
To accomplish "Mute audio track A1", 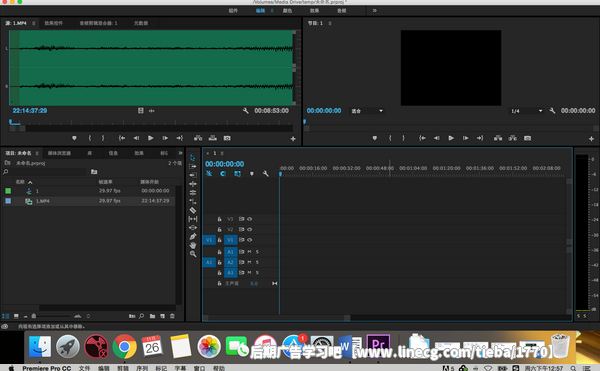I will 249,252.
